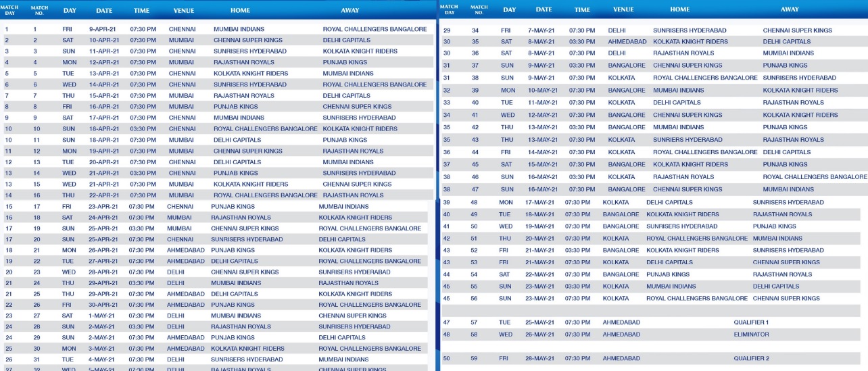868x371 pixels.
Task: Click the VENUE column header of left table
Action: [184, 10]
